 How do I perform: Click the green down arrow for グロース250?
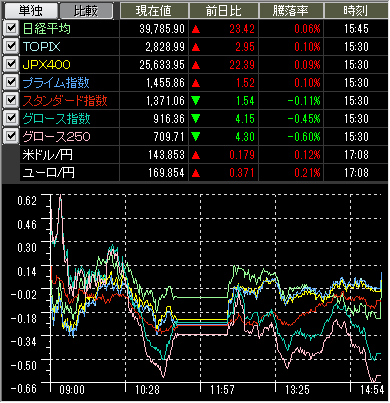[x=196, y=137]
